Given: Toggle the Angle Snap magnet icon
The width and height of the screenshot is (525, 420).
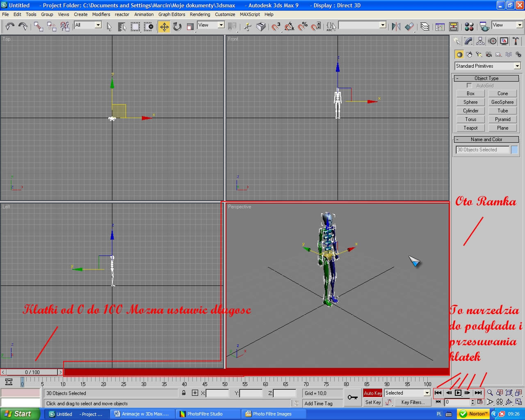Looking at the screenshot, I should pyautogui.click(x=290, y=27).
